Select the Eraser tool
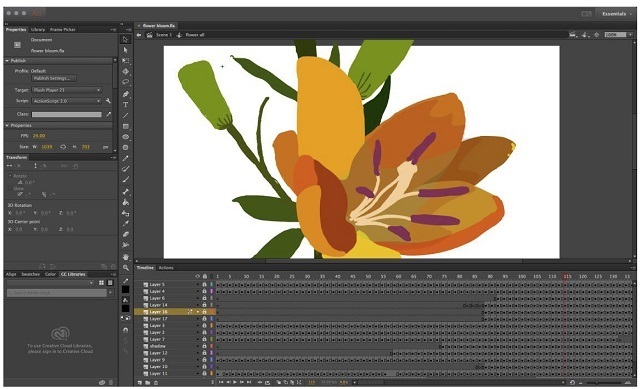 125,234
